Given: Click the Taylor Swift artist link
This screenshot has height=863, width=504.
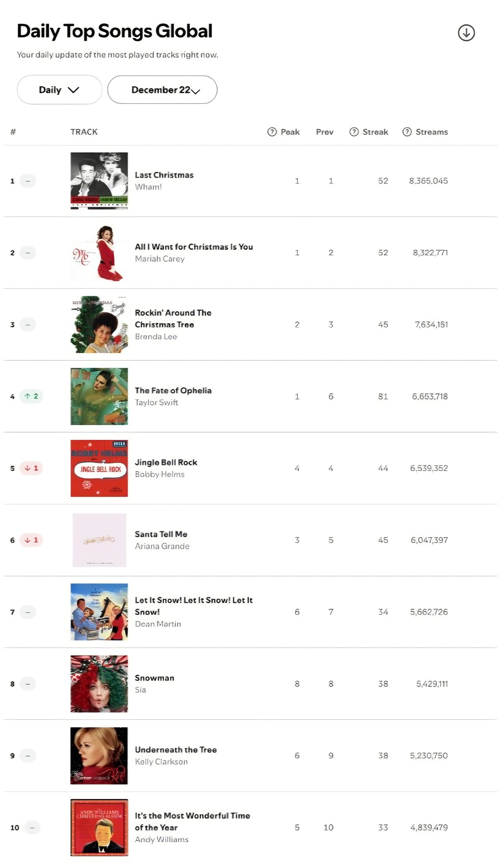Looking at the screenshot, I should (x=156, y=402).
